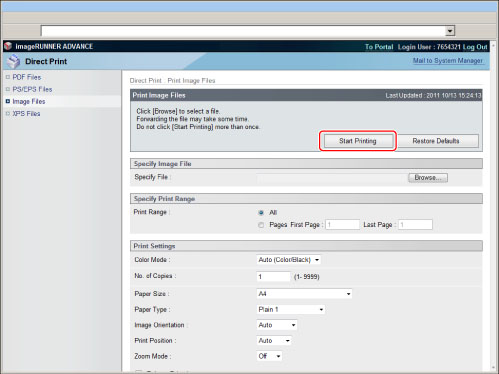Open the PS/EPS Files section
This screenshot has width=499, height=374.
click(32, 89)
